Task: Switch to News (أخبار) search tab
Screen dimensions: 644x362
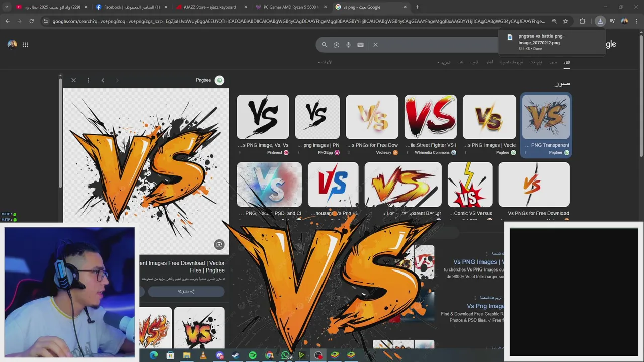Action: pyautogui.click(x=489, y=62)
